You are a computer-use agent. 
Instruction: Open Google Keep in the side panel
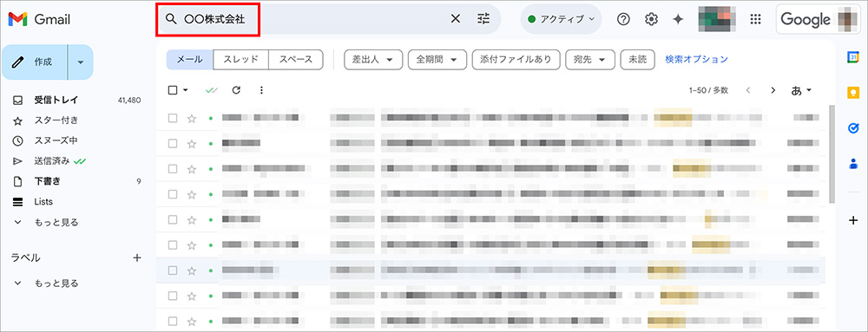pos(853,92)
